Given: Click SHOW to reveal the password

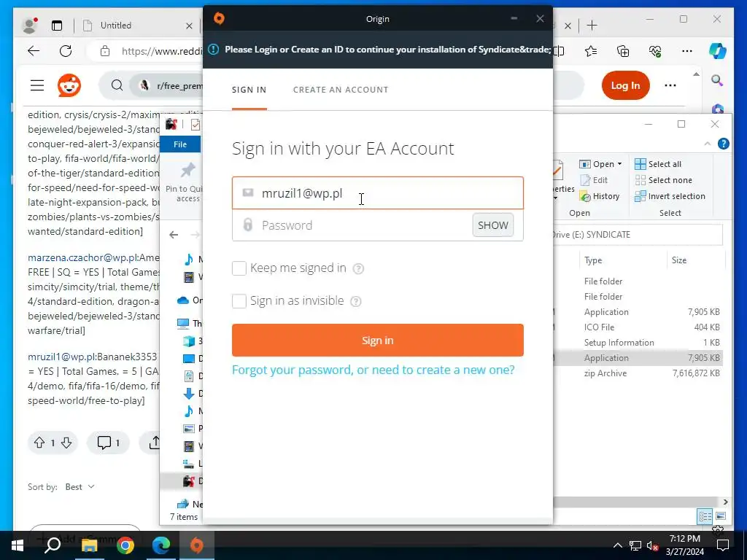Looking at the screenshot, I should [x=493, y=225].
